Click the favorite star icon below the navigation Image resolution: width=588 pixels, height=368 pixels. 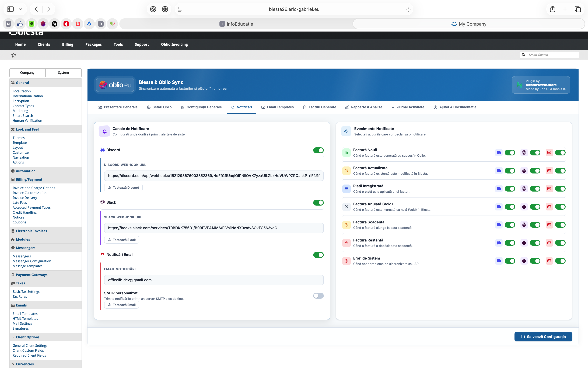coord(14,55)
